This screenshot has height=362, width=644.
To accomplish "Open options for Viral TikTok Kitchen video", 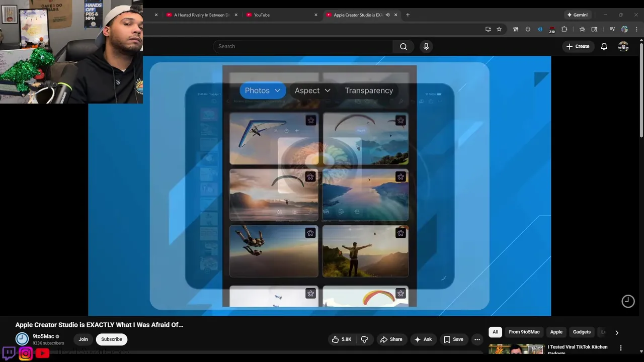I will pyautogui.click(x=620, y=348).
